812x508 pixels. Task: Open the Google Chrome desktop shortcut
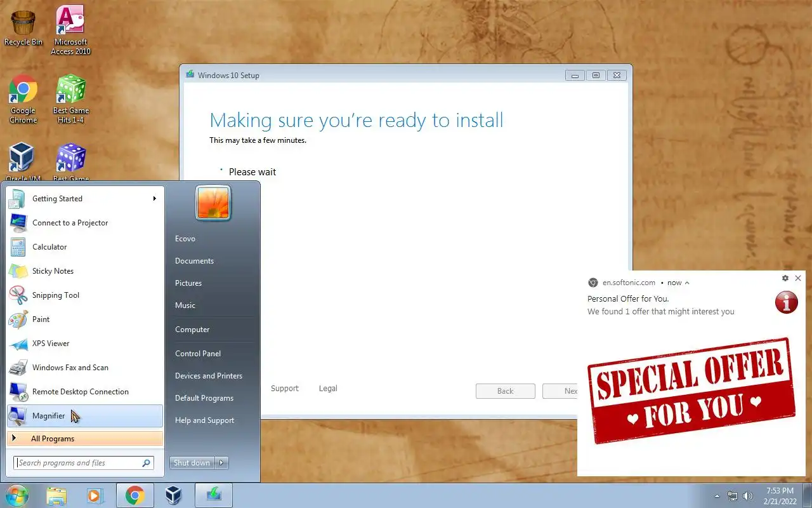coord(23,99)
